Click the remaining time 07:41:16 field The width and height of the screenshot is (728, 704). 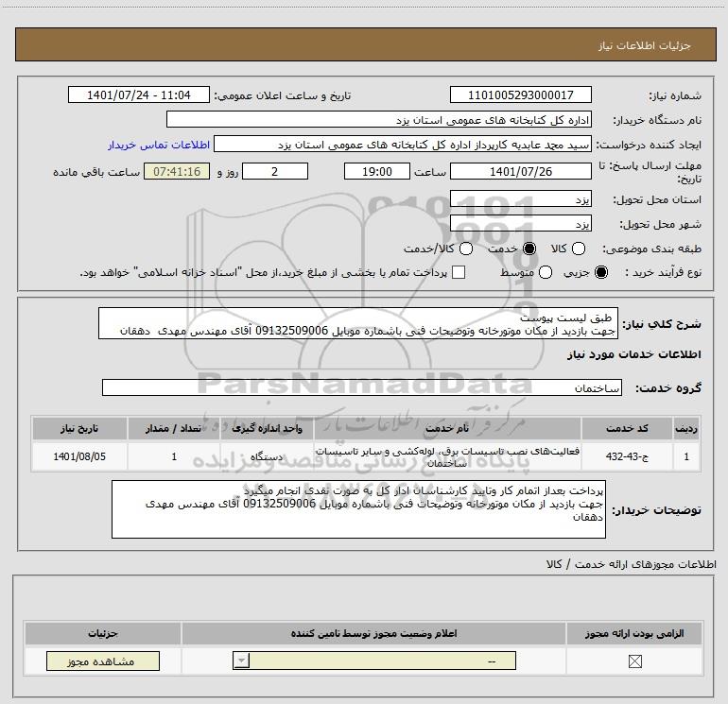coord(177,172)
